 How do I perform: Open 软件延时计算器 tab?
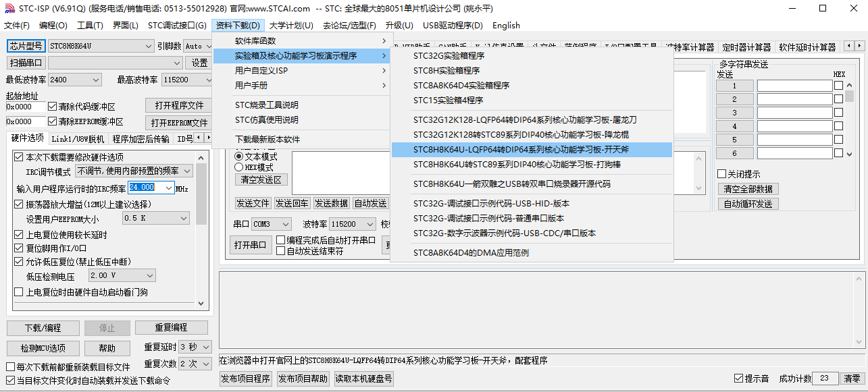click(807, 47)
